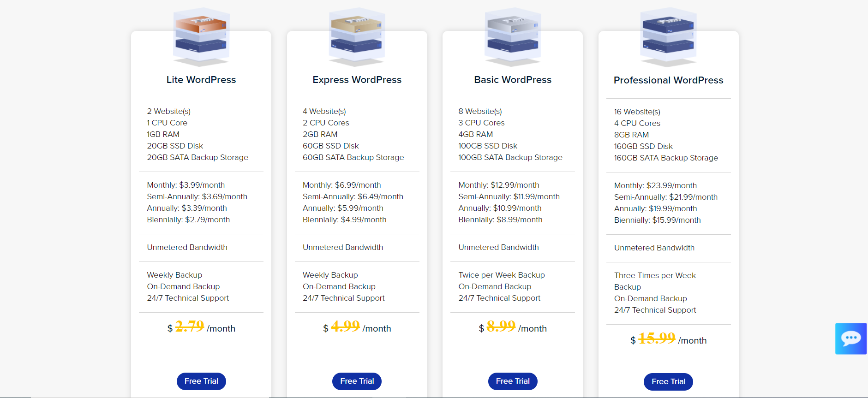Click "Three Times per Week Backup" text

pos(655,281)
